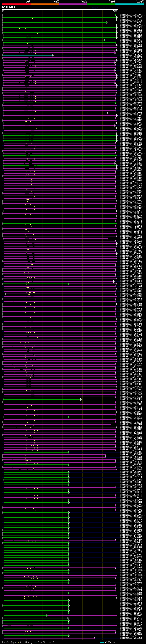Select the UniRef100_A7QOY0 label

click(x=131, y=595)
